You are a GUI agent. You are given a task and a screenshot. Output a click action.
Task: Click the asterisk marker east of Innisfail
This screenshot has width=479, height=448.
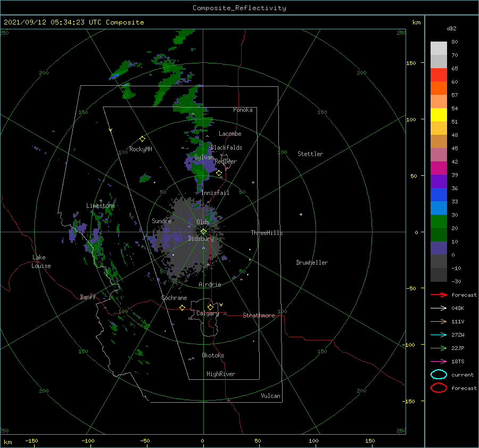[253, 183]
